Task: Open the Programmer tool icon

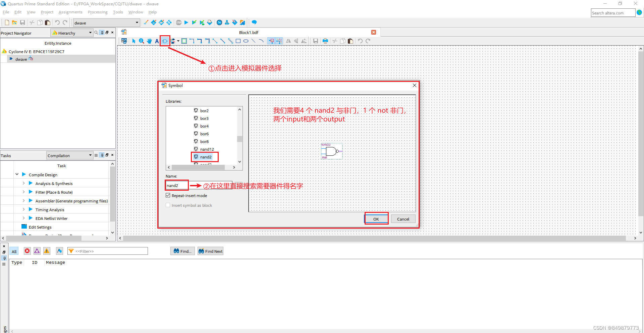Action: coord(235,22)
